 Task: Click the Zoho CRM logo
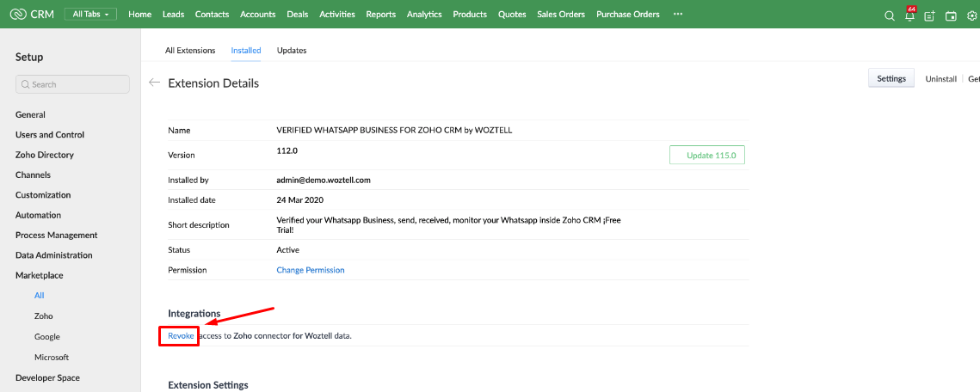tap(31, 14)
